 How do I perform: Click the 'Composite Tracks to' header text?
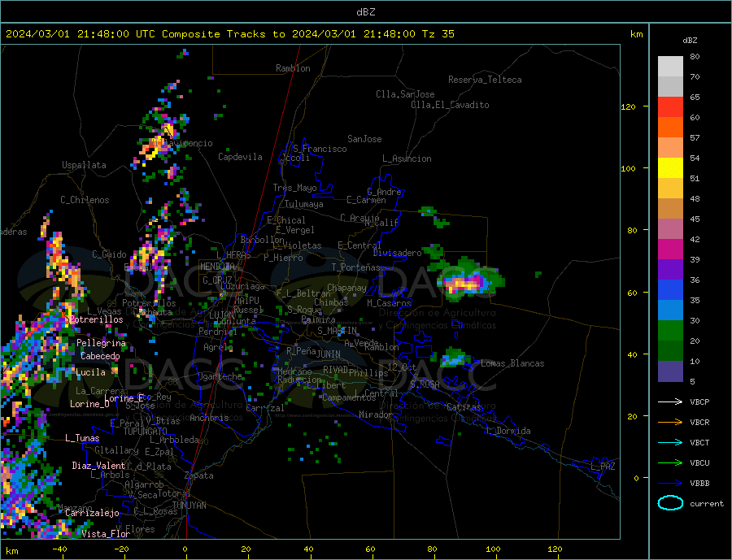point(223,34)
